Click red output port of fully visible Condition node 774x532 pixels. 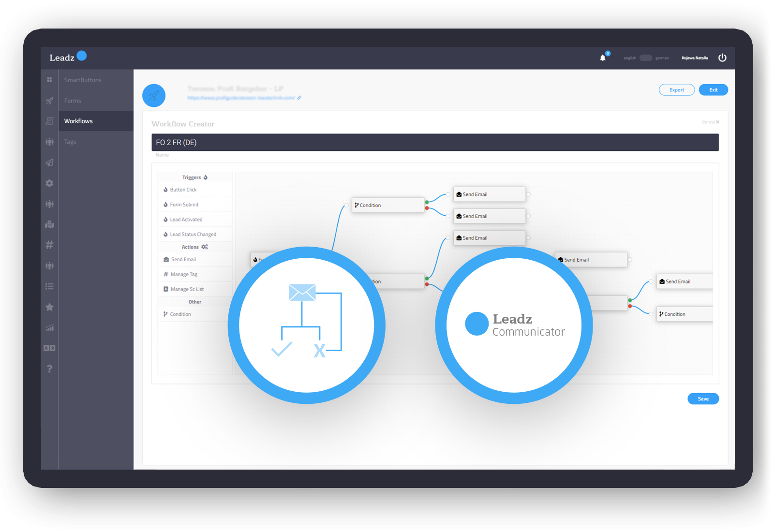point(427,208)
